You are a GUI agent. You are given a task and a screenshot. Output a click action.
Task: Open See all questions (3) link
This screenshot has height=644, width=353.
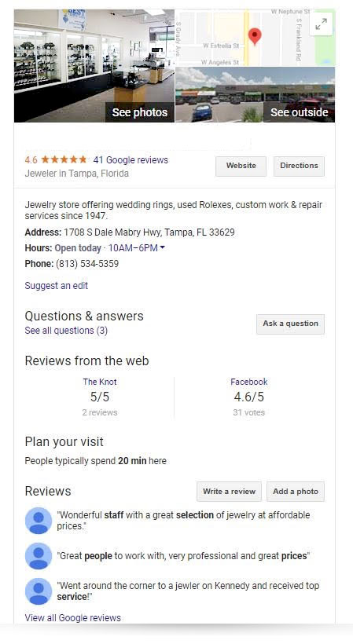66,331
